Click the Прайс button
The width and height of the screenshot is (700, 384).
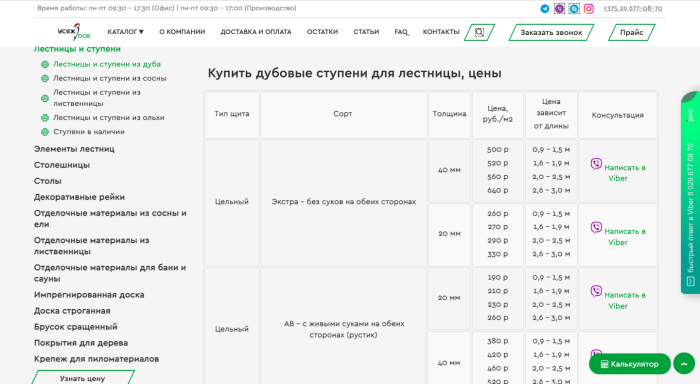pos(632,33)
